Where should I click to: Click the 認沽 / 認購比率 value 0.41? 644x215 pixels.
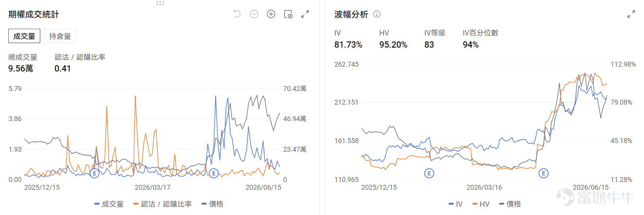point(63,69)
